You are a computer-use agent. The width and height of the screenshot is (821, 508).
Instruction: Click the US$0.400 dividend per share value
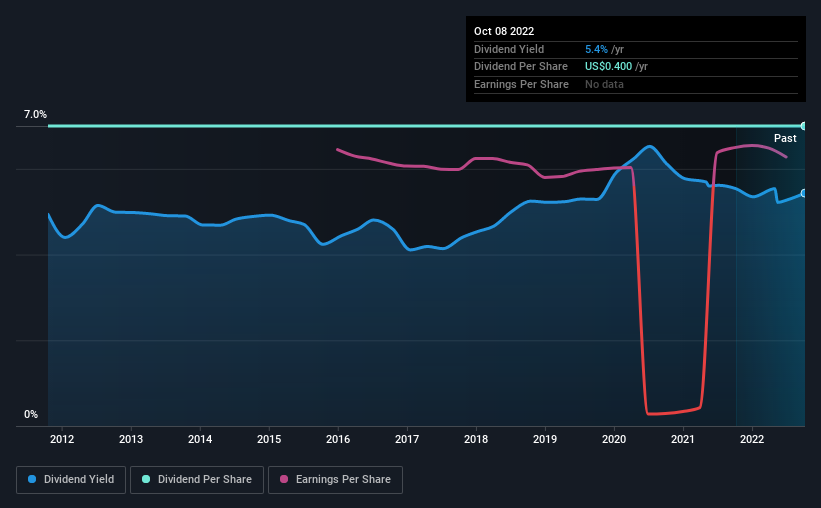coord(608,67)
